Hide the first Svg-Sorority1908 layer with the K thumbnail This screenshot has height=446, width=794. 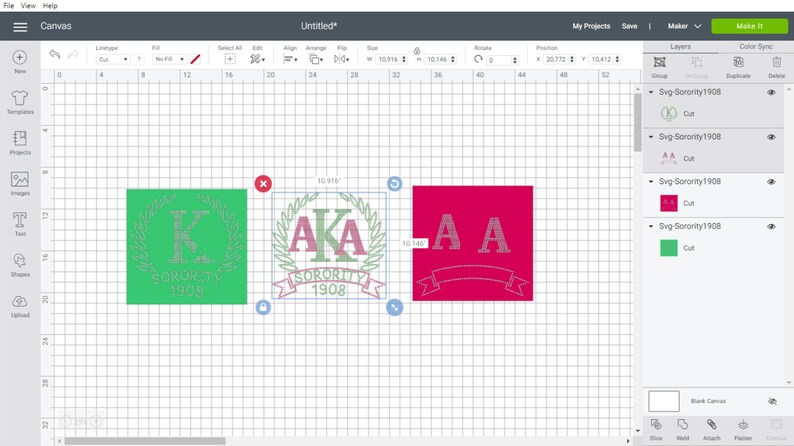(x=771, y=93)
